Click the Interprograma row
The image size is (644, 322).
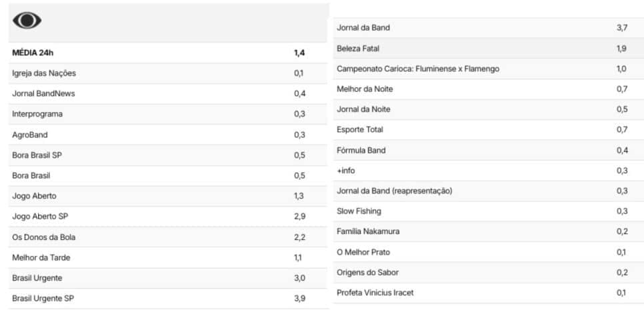pyautogui.click(x=168, y=114)
